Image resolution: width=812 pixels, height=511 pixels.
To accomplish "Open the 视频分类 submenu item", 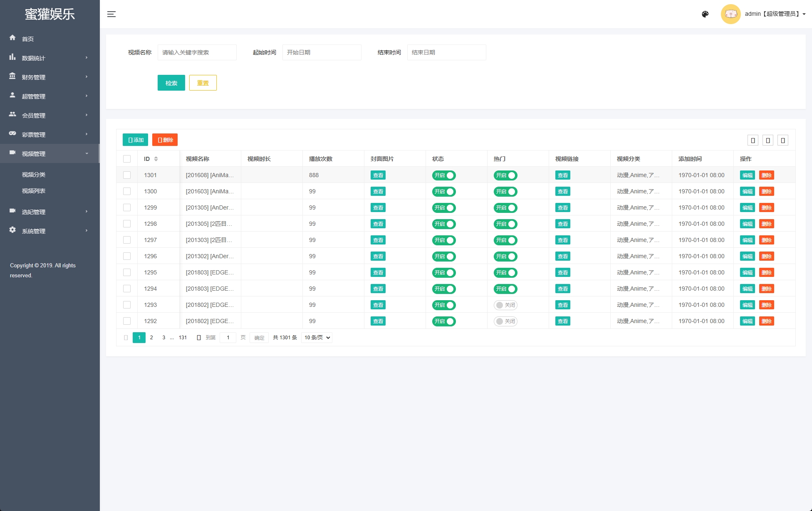I will [x=34, y=175].
